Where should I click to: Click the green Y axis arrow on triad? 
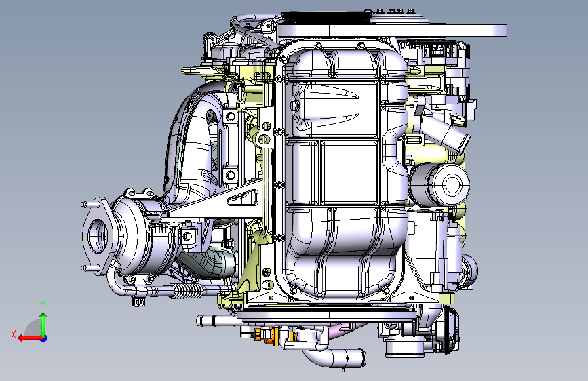pyautogui.click(x=43, y=323)
